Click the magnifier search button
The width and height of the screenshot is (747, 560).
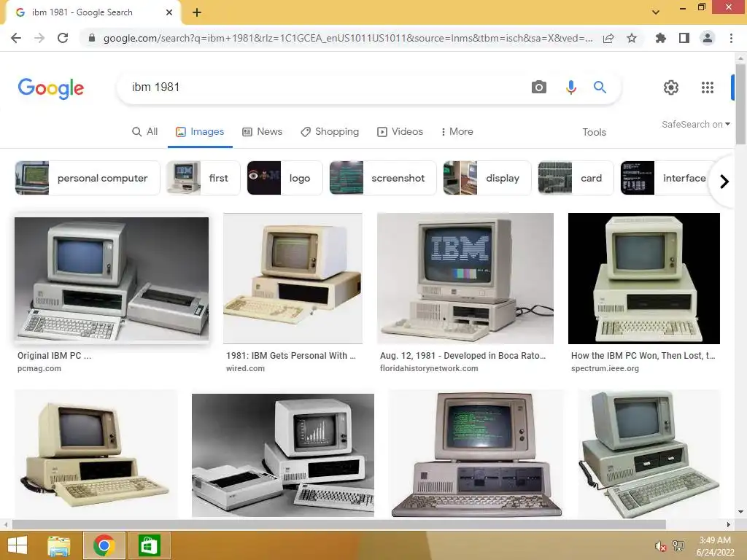tap(600, 87)
